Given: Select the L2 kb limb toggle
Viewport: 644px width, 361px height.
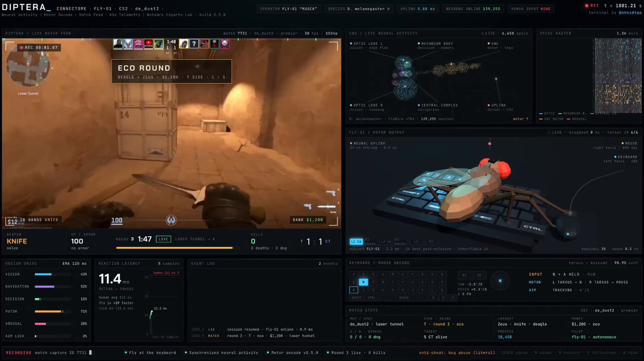Looking at the screenshot, I should click(386, 242).
